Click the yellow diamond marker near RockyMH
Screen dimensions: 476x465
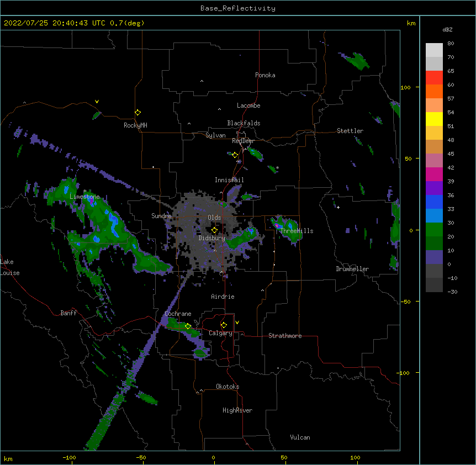click(x=138, y=113)
